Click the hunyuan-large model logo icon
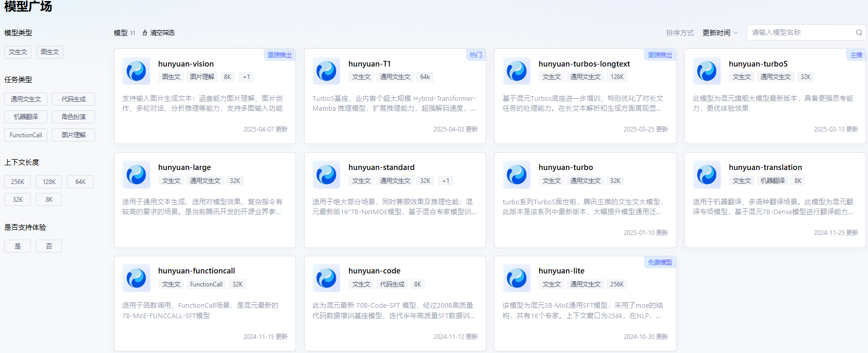The width and height of the screenshot is (868, 353). click(136, 175)
